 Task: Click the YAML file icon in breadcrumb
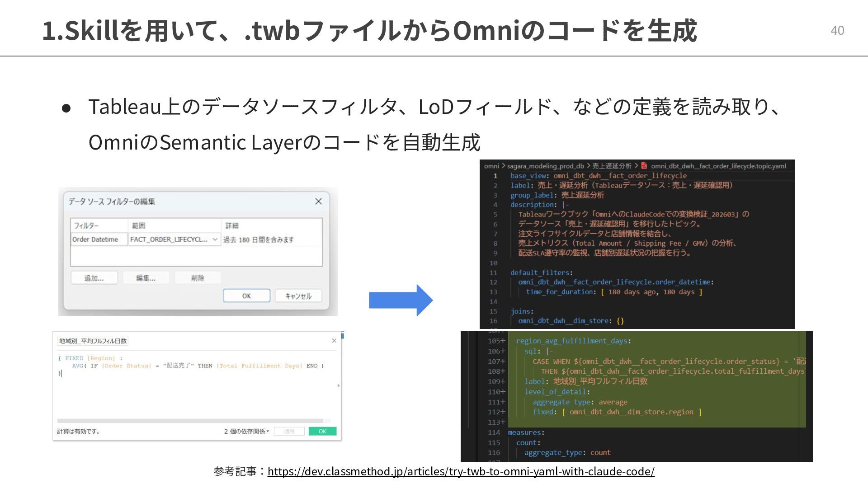644,166
